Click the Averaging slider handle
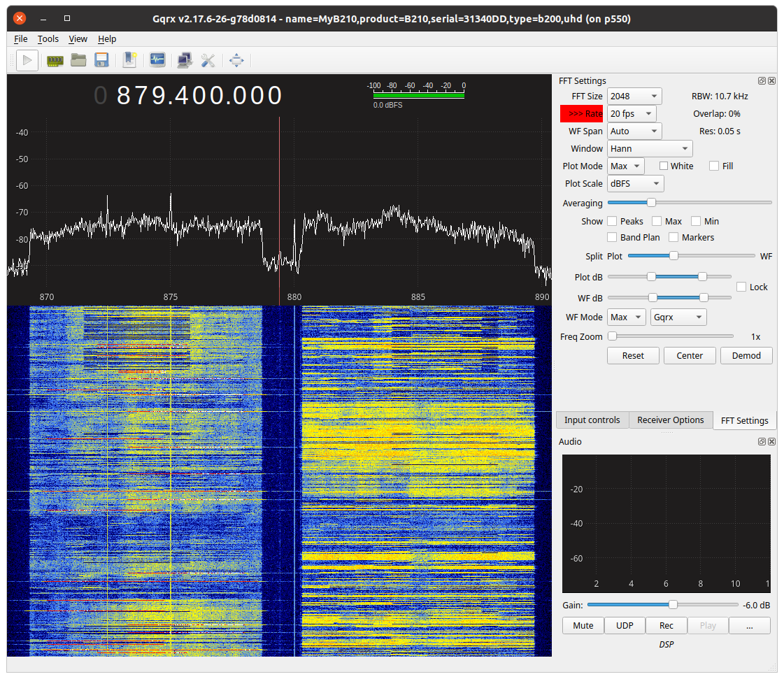The height and width of the screenshot is (679, 784). click(x=651, y=203)
